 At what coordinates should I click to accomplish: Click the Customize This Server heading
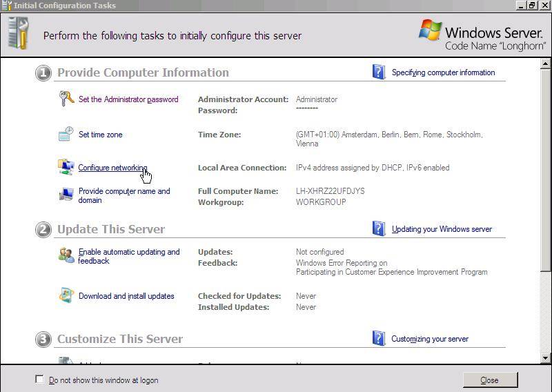120,339
